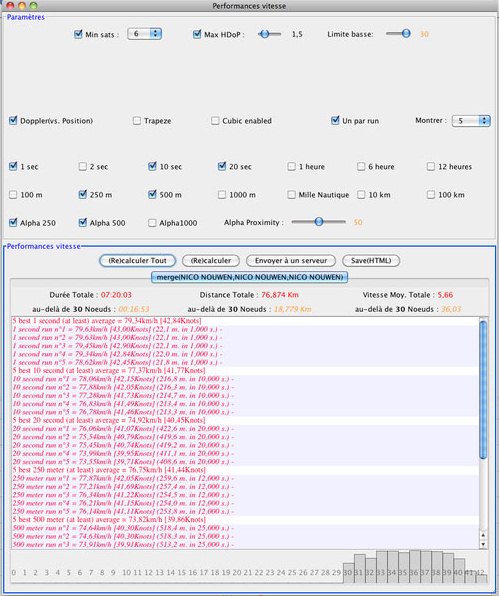
Task: Click the results list scrollbar down arrow
Action: 483,544
